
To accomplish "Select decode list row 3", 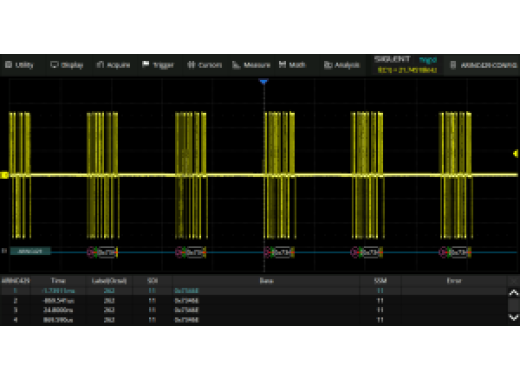I will tap(253, 310).
